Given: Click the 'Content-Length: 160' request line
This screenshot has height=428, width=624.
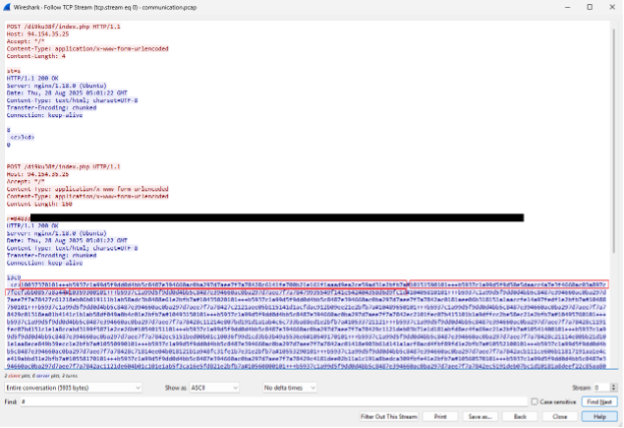Looking at the screenshot, I should pyautogui.click(x=39, y=204).
